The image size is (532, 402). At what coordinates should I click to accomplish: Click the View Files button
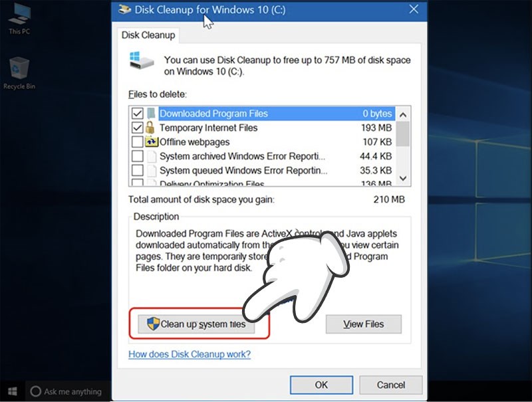(363, 324)
